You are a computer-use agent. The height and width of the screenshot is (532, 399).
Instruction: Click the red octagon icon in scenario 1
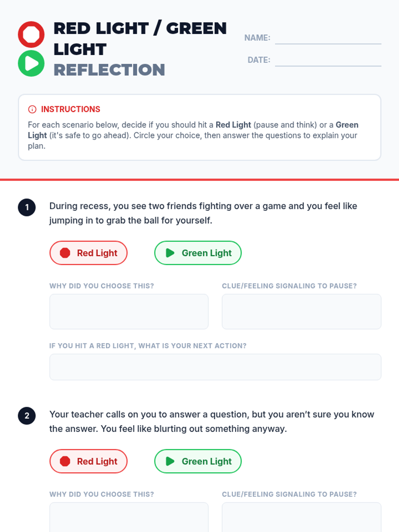coord(65,253)
